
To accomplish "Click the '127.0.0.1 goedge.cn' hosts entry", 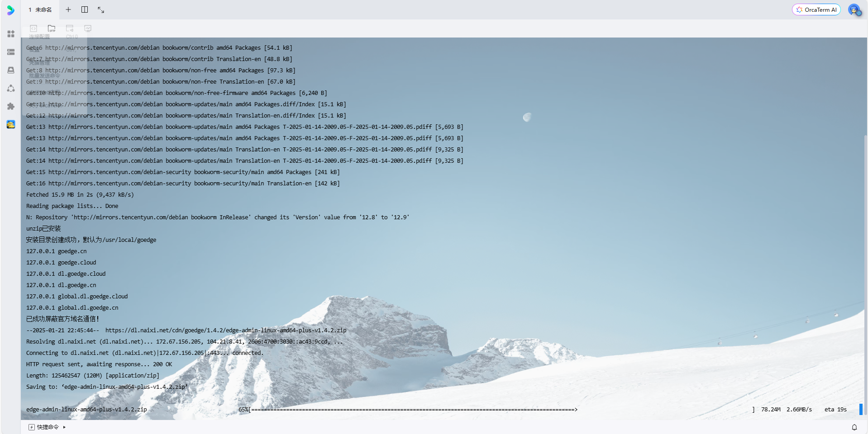I will [57, 251].
